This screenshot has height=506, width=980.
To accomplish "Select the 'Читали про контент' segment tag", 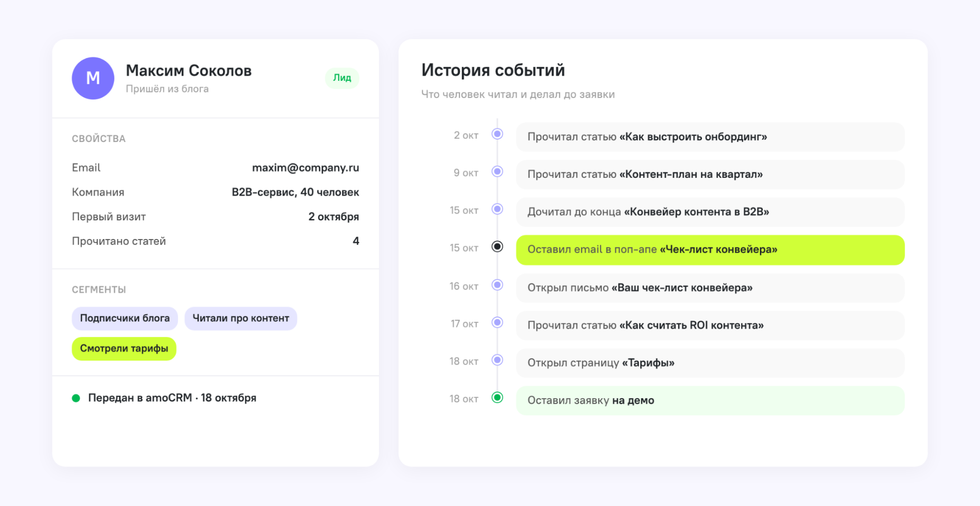I will 241,318.
